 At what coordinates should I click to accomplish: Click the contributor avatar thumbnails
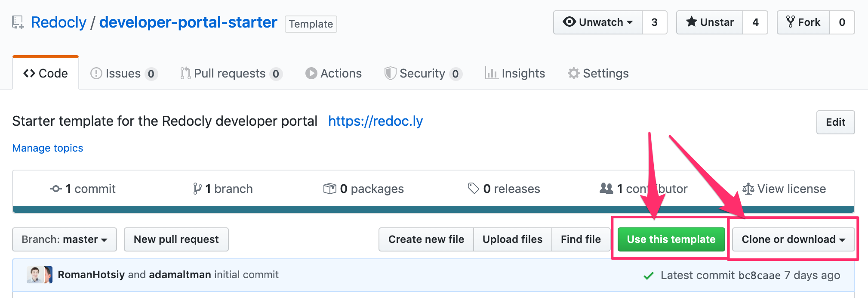point(40,275)
